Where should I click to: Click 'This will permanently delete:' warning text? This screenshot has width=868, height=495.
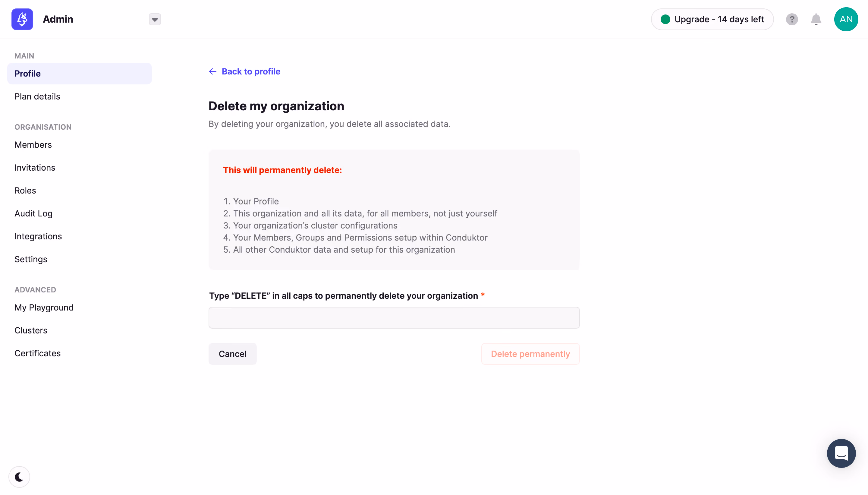pyautogui.click(x=282, y=170)
